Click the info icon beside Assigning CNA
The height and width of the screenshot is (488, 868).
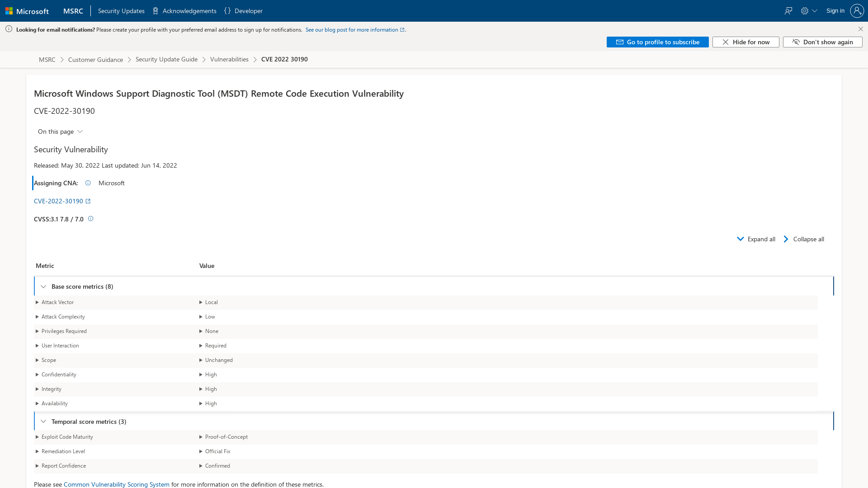tap(88, 183)
